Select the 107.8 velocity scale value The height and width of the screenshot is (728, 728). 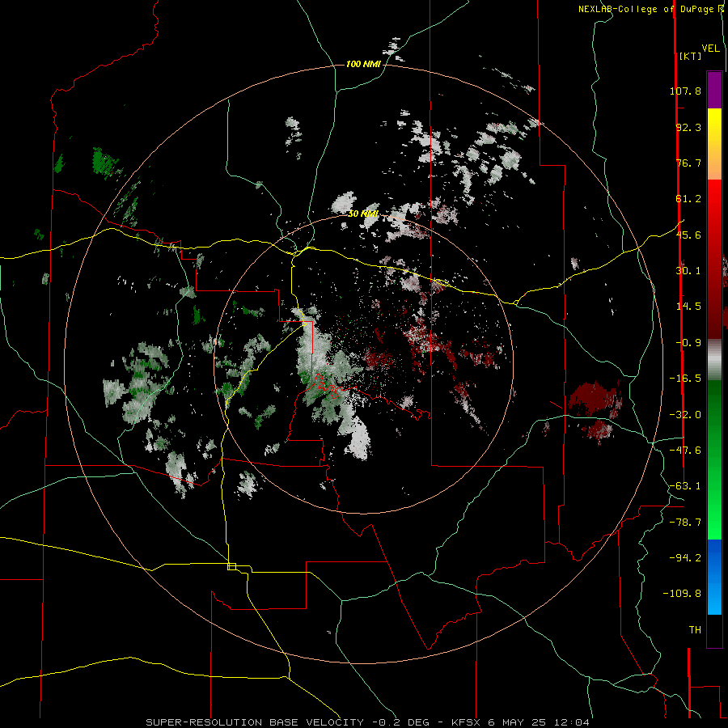click(685, 91)
